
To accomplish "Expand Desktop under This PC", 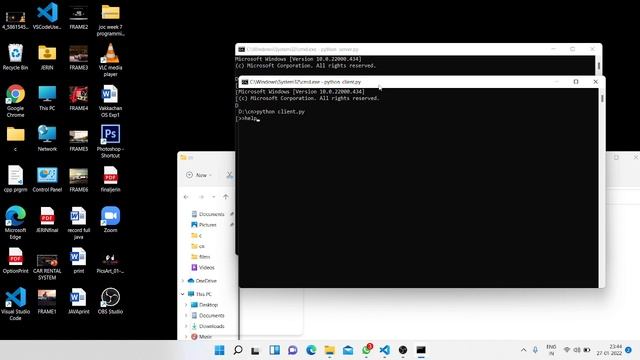I will click(186, 305).
